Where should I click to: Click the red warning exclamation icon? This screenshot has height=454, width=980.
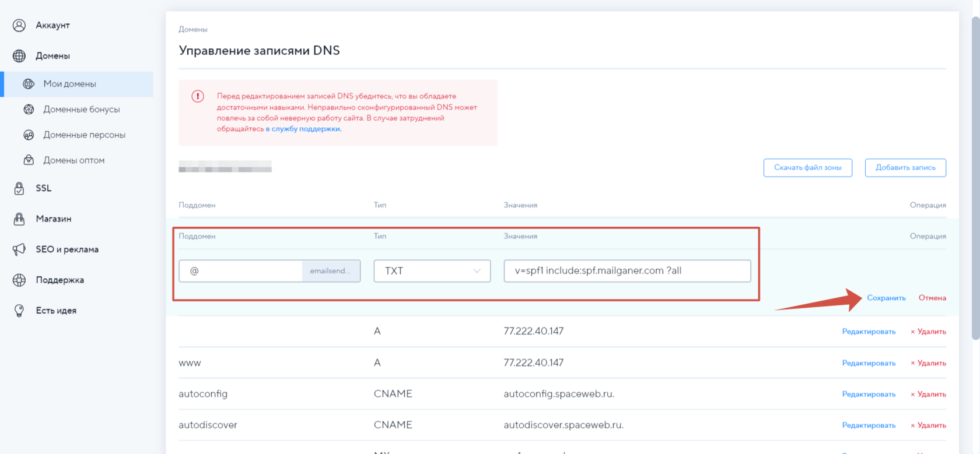198,96
